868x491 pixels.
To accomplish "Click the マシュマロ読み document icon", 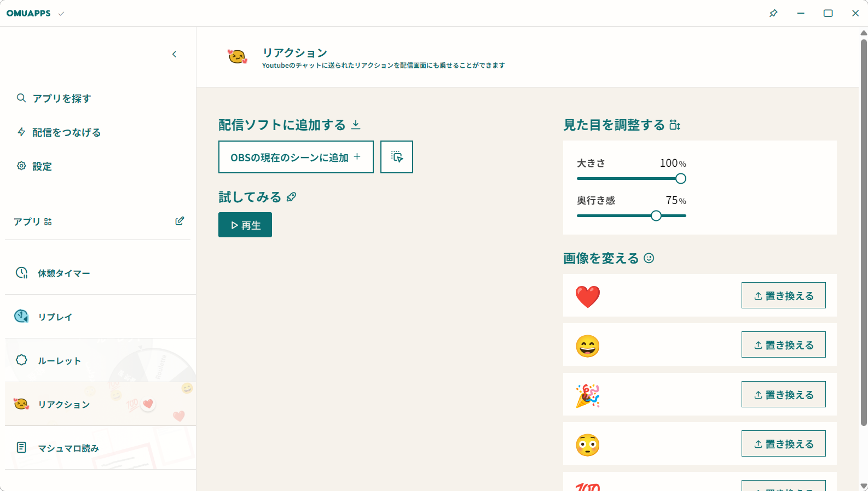I will point(21,447).
